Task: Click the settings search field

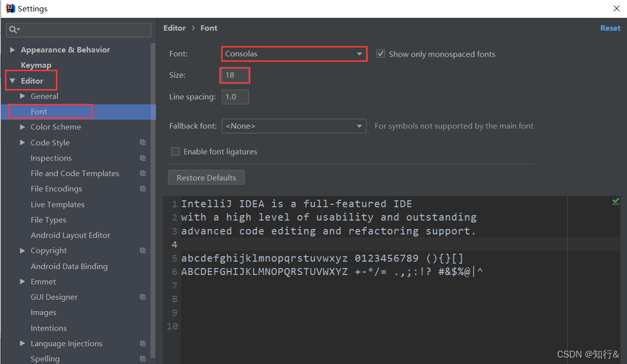Action: (79, 30)
